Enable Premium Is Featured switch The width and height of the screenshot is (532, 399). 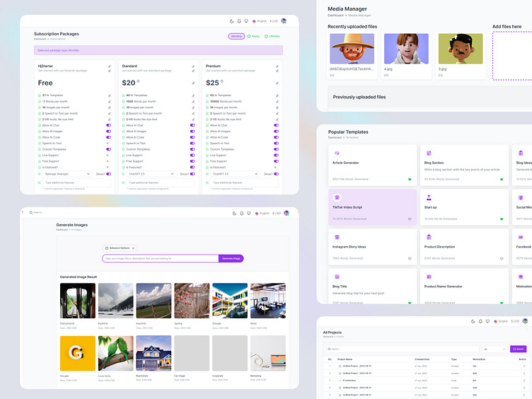click(x=276, y=167)
